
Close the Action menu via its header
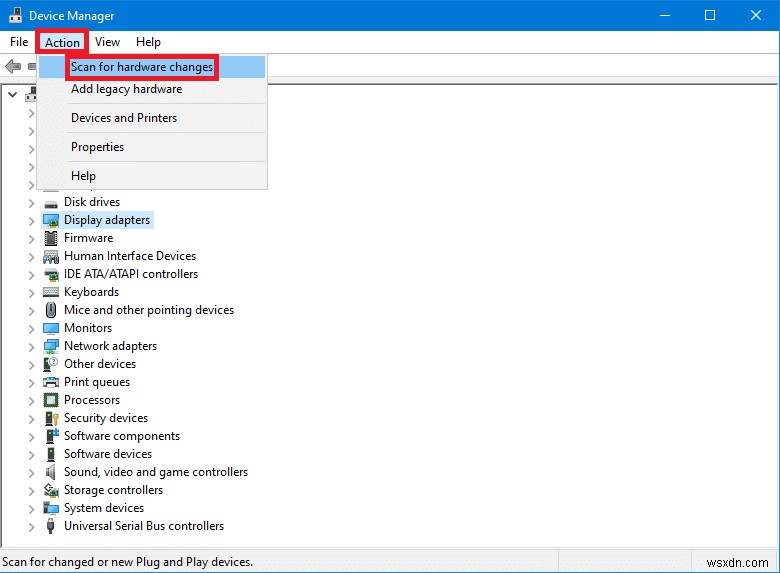point(62,42)
